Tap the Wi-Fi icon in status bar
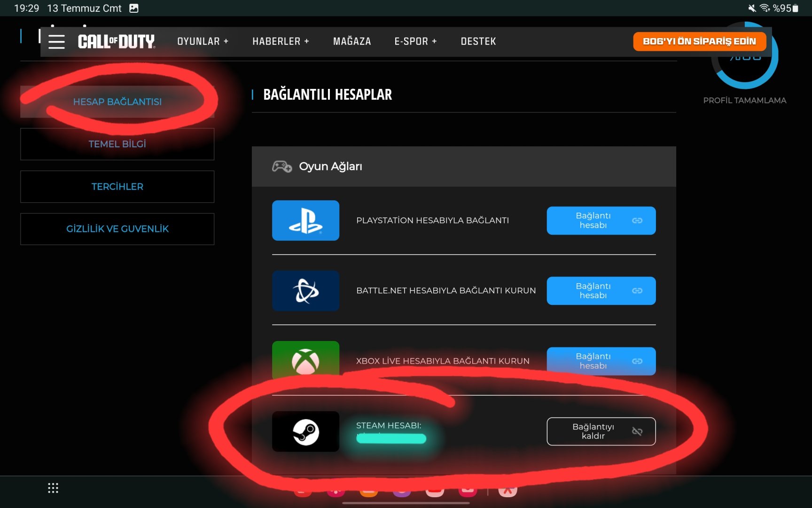The image size is (812, 508). point(765,8)
